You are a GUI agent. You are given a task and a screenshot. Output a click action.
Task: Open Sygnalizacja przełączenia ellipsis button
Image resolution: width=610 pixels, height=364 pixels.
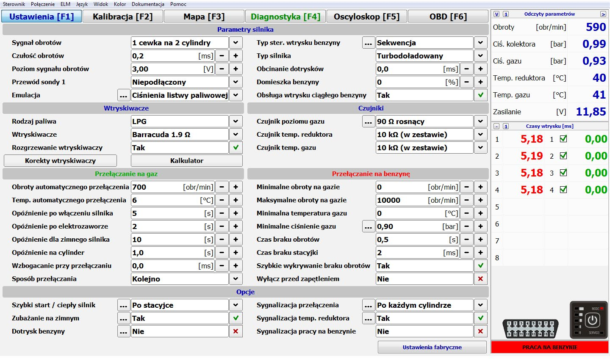pos(368,305)
